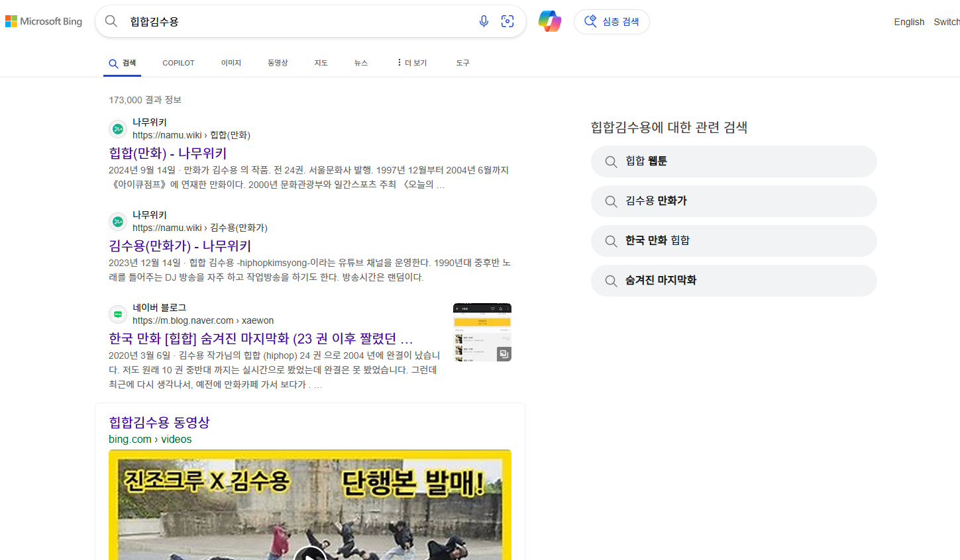This screenshot has width=960, height=560.
Task: Open the 동영상 tab
Action: pos(278,63)
